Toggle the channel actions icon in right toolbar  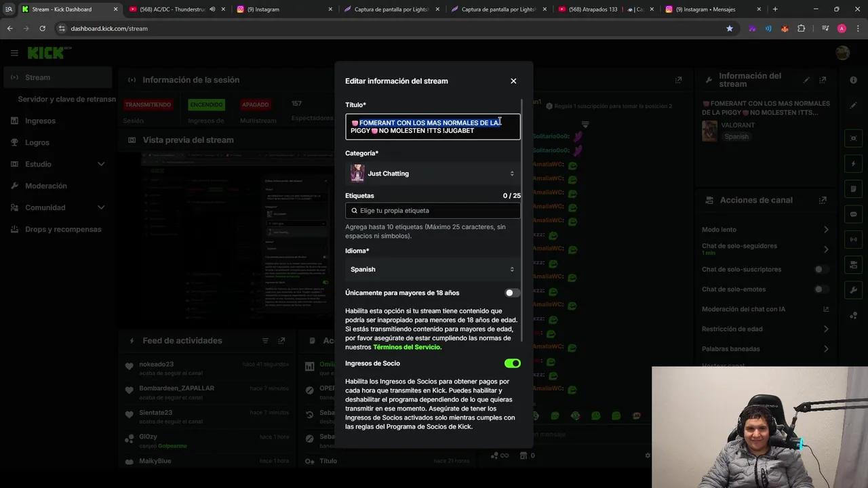853,264
